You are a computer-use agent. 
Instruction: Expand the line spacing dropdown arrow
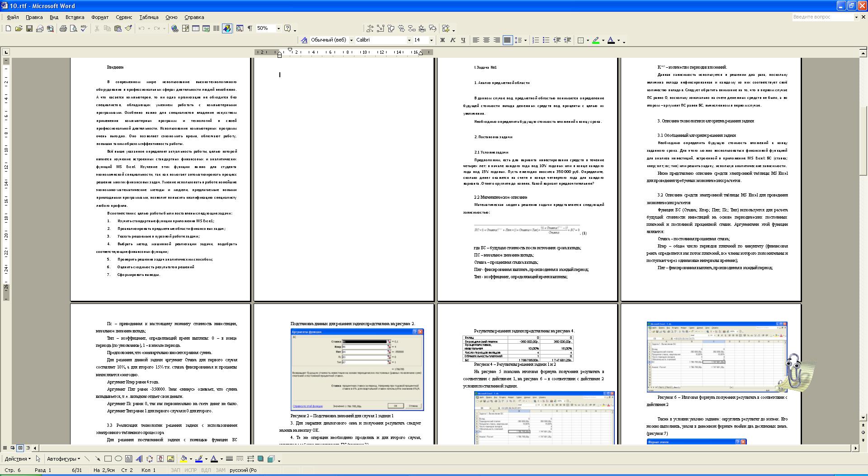[x=525, y=40]
